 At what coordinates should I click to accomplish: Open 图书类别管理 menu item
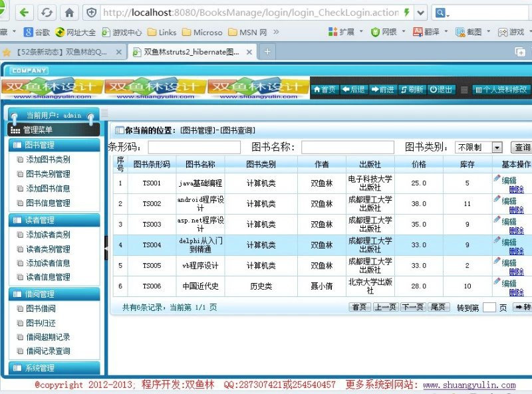point(48,174)
